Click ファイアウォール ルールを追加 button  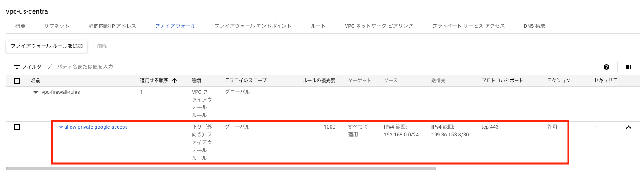[47, 46]
